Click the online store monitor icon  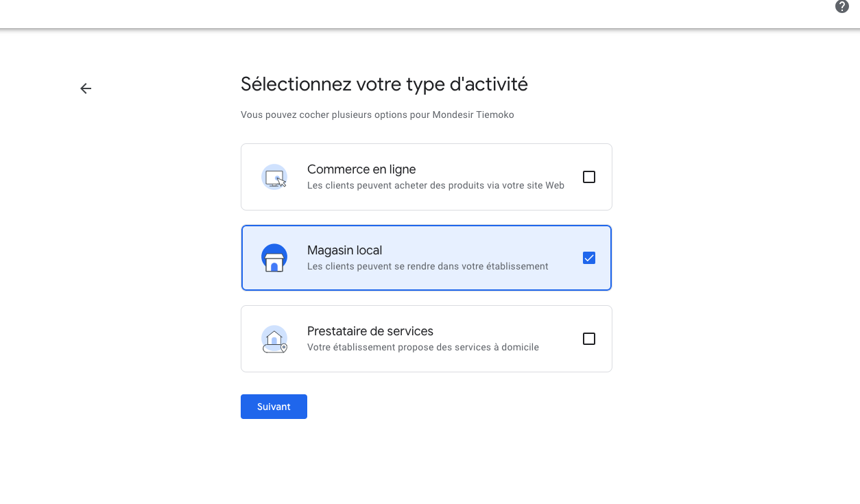(274, 177)
